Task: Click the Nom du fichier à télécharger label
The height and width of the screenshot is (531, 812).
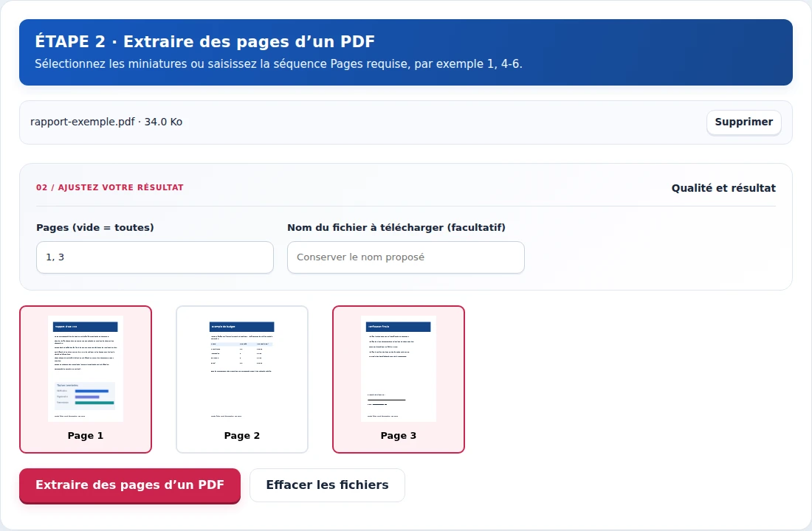Action: coord(396,227)
